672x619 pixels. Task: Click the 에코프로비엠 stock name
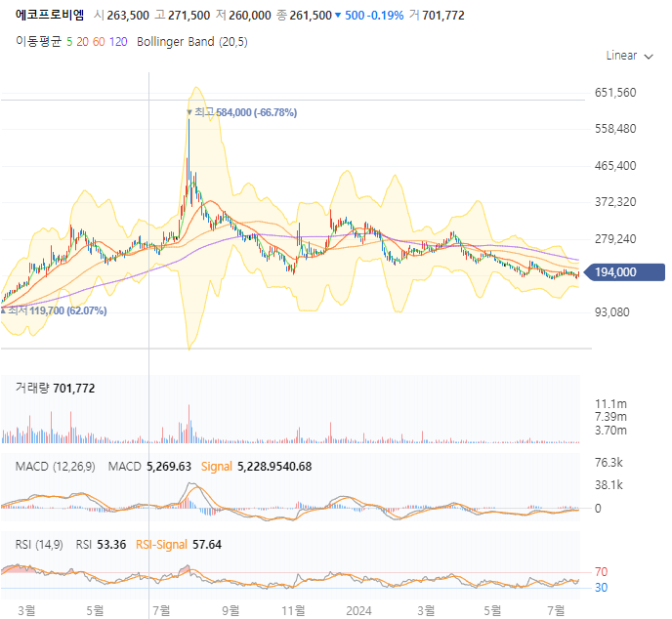click(x=50, y=15)
